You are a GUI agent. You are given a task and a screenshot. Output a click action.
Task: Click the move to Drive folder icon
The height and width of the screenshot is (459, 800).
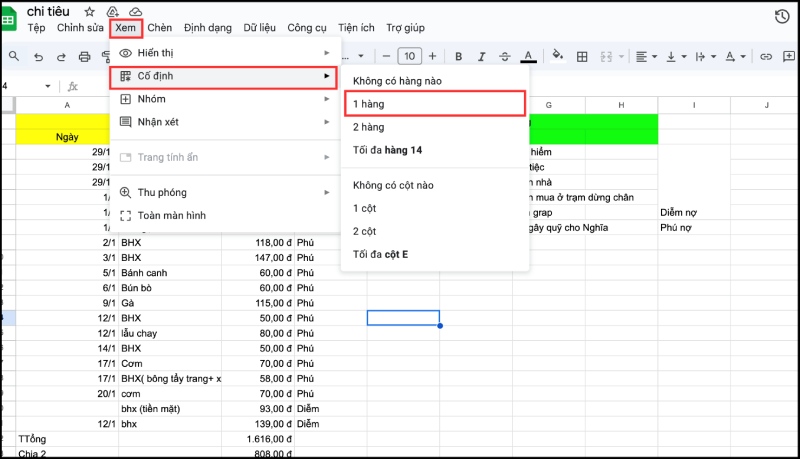pyautogui.click(x=112, y=12)
